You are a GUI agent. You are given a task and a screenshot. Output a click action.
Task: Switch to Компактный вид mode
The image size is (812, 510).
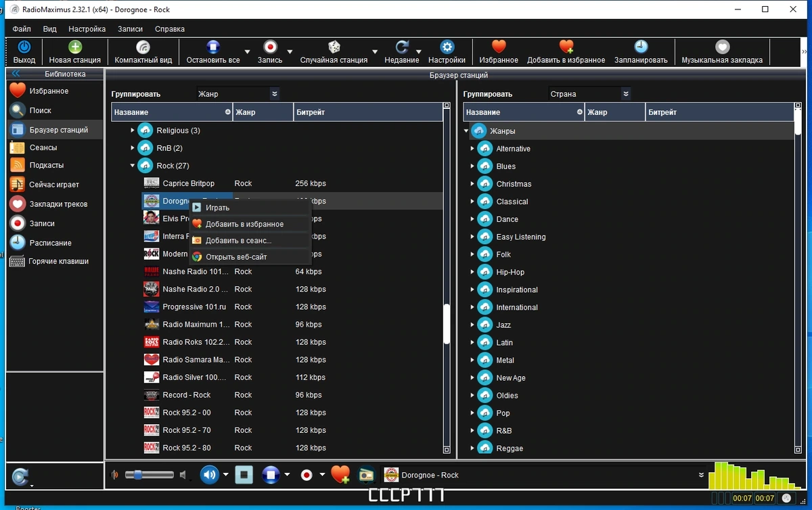(143, 47)
